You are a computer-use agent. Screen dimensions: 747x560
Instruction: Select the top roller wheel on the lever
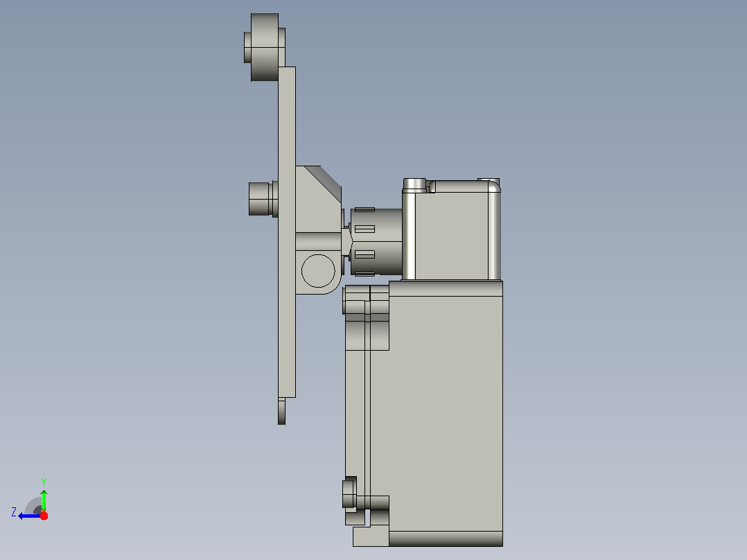[x=265, y=47]
